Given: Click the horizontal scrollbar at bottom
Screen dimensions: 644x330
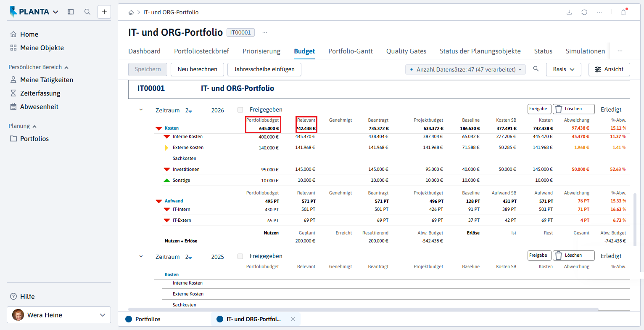Looking at the screenshot, I should [x=363, y=309].
